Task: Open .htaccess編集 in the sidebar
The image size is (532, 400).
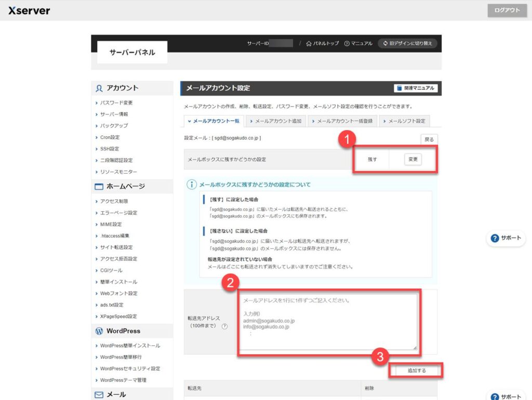Action: 115,236
